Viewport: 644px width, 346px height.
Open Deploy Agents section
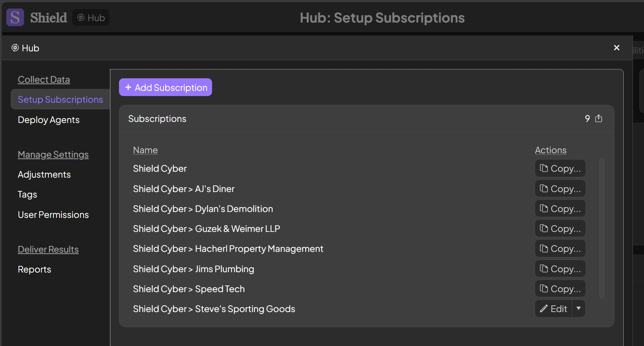49,120
